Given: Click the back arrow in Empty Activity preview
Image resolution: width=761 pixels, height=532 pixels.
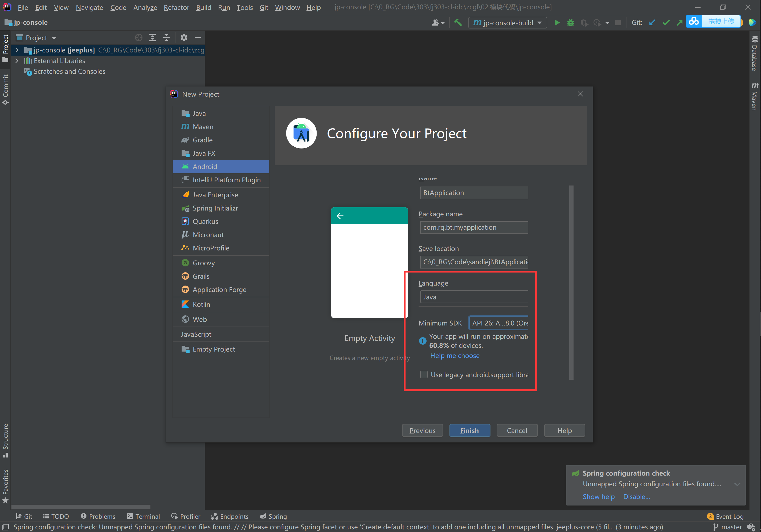Looking at the screenshot, I should (340, 216).
